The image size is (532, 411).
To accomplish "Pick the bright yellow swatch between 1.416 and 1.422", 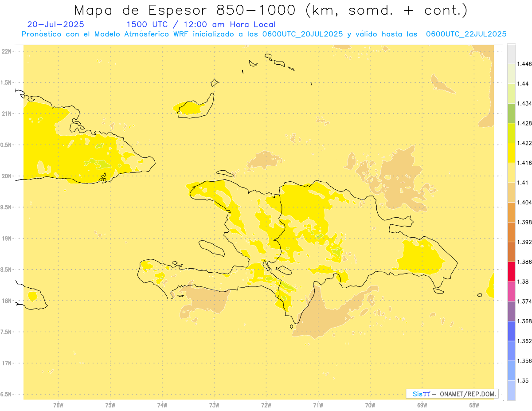I will click(x=511, y=153).
